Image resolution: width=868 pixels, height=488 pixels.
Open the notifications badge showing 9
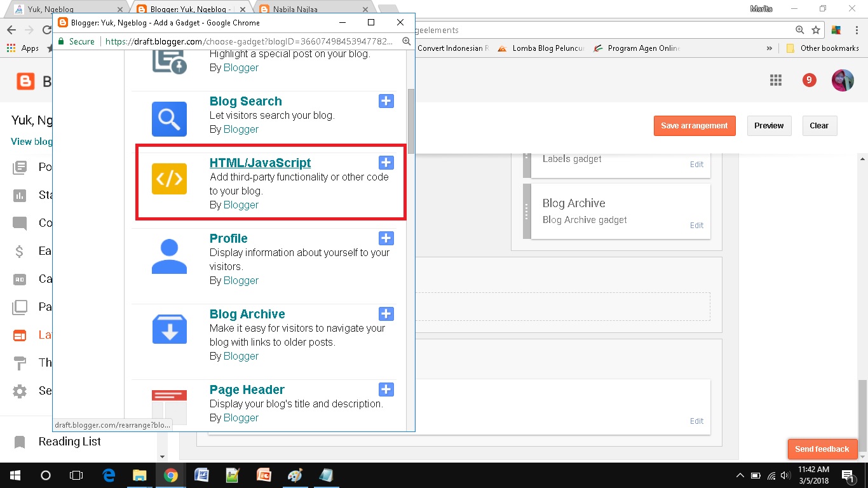809,80
